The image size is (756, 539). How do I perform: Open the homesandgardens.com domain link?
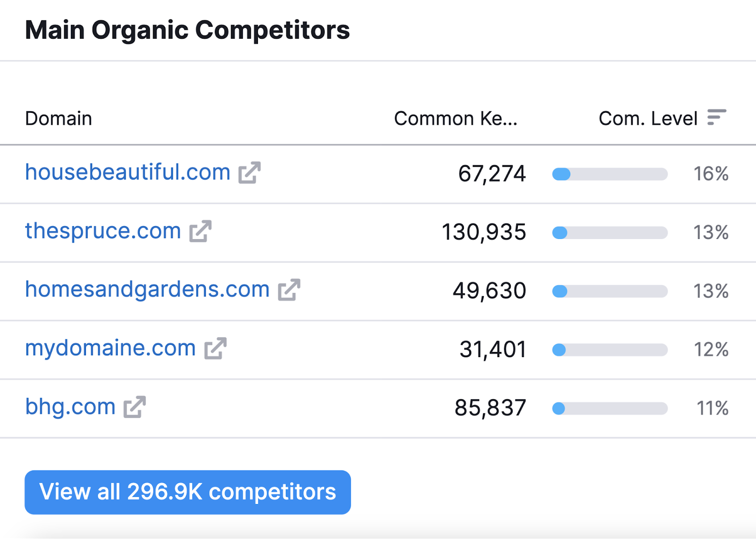pos(147,290)
